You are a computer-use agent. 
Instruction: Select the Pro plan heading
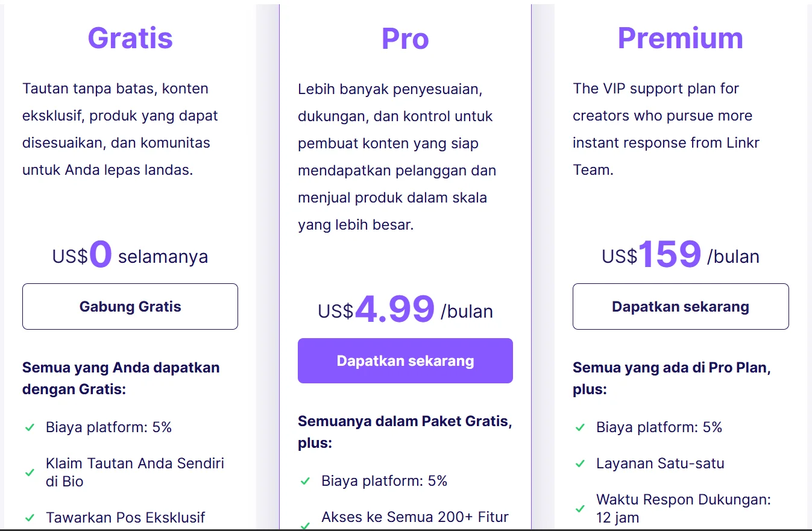tap(405, 38)
